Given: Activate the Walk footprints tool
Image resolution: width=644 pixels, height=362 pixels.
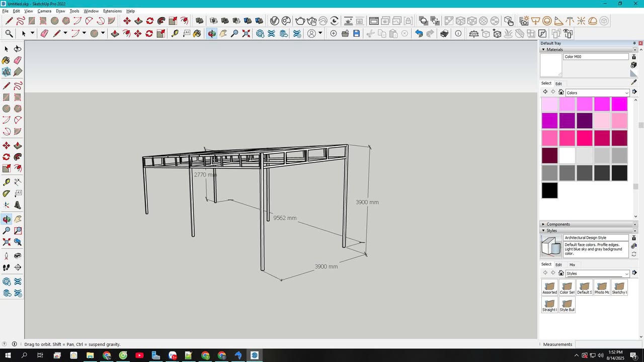Looking at the screenshot, I should (7, 268).
